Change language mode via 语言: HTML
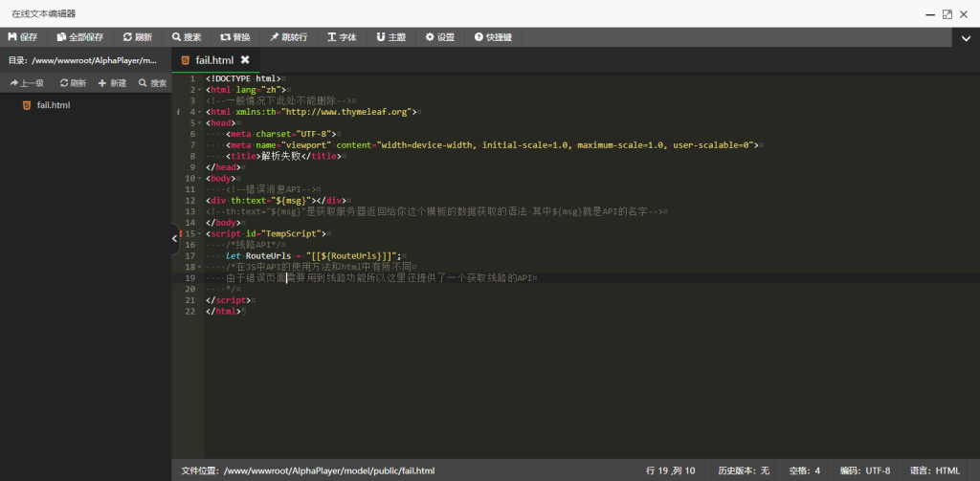 coord(934,471)
